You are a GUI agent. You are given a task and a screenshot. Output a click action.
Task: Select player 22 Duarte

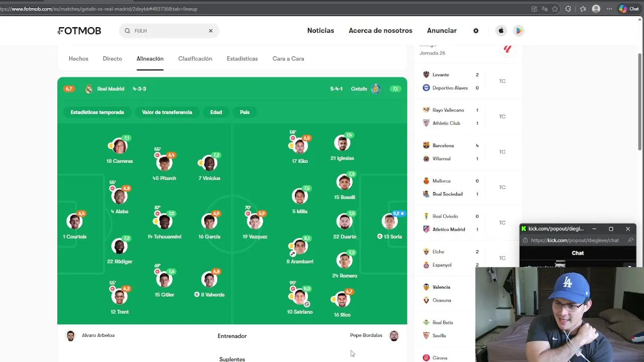345,224
